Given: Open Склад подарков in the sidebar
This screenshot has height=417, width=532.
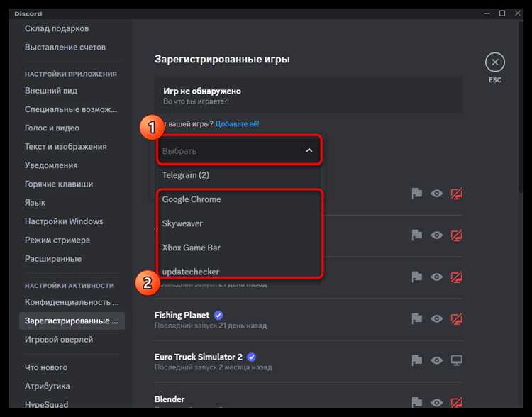Looking at the screenshot, I should pos(57,28).
